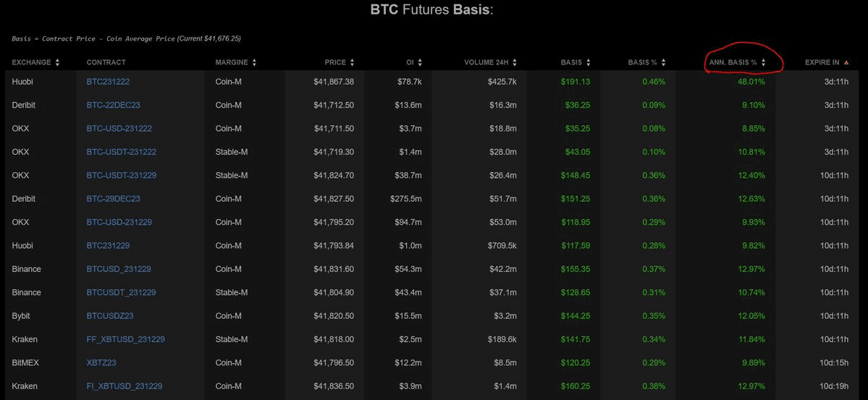Click the red sort arrow next to EXPIRE IN
Image resolution: width=868 pixels, height=400 pixels.
pyautogui.click(x=846, y=63)
